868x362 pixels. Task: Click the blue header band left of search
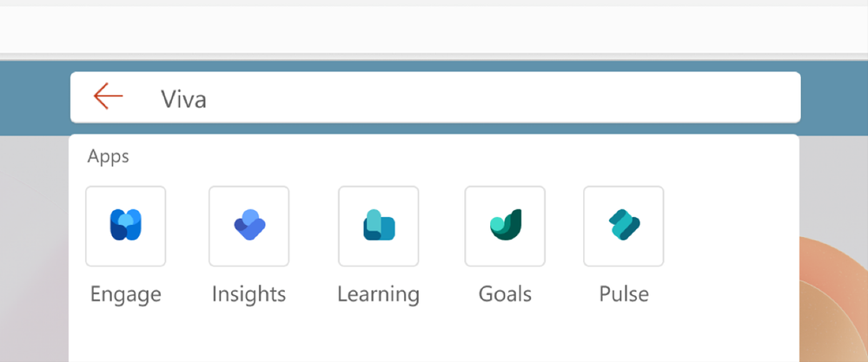(x=35, y=98)
